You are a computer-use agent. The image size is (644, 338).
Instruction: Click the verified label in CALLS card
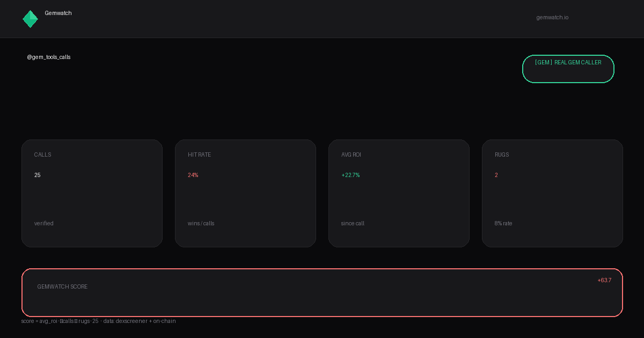[44, 224]
